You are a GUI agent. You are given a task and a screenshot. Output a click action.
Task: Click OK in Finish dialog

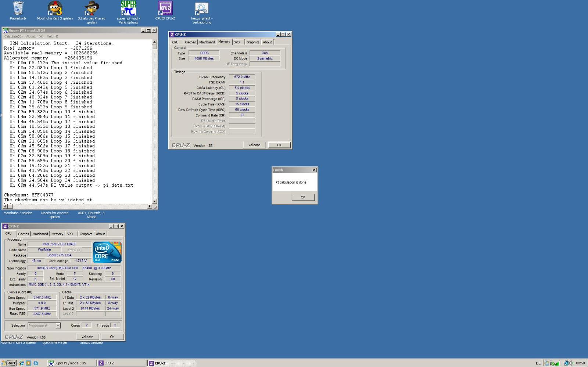pos(303,197)
